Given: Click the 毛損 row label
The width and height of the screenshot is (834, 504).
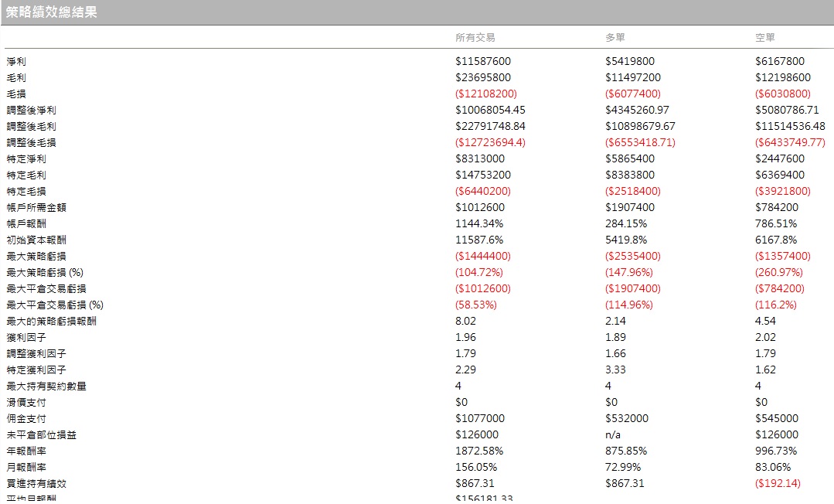Looking at the screenshot, I should 16,94.
